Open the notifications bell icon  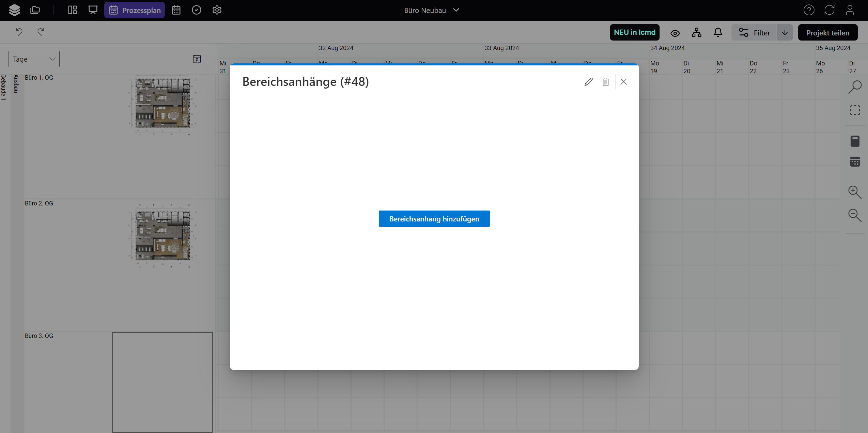tap(718, 33)
